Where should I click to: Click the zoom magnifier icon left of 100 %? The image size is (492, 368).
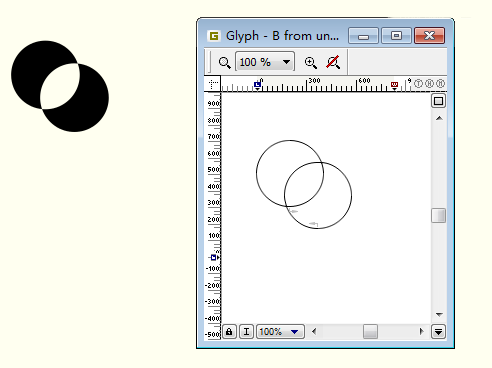click(224, 62)
